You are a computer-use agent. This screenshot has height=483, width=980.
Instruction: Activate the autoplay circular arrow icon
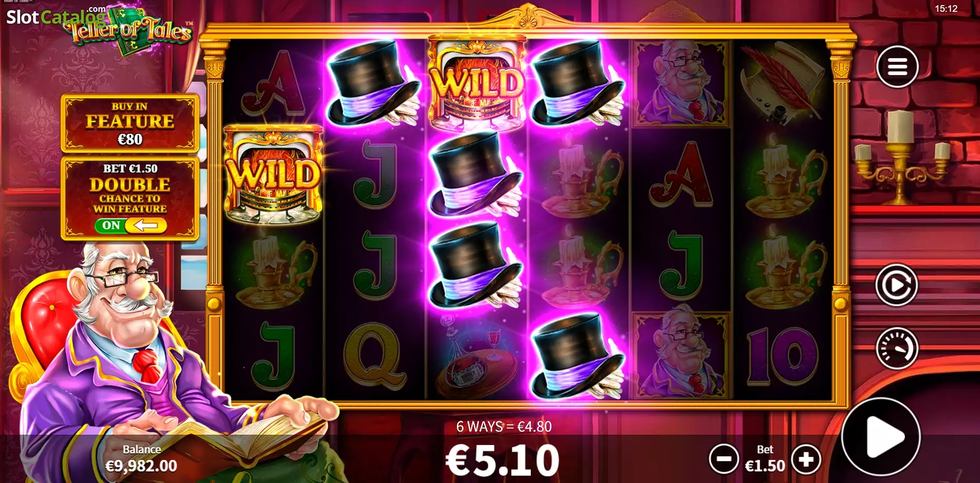(897, 285)
